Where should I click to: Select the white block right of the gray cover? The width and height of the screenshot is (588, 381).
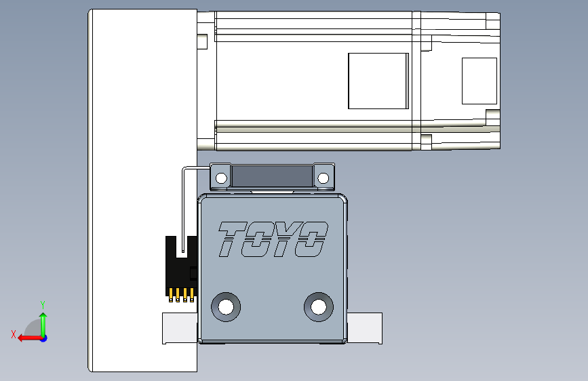pyautogui.click(x=365, y=328)
